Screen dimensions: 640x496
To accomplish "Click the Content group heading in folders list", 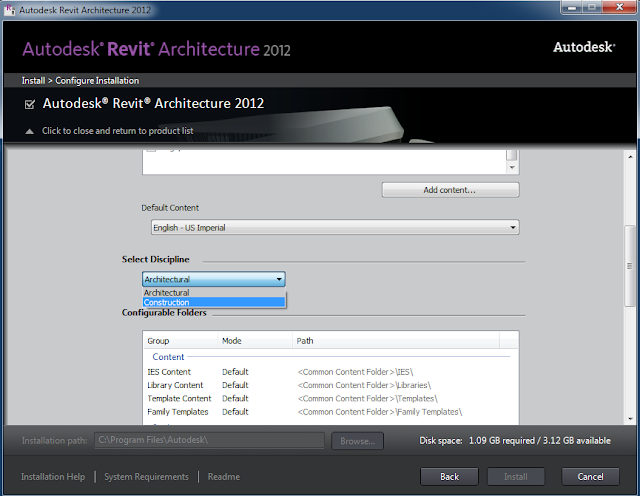I will coord(168,357).
